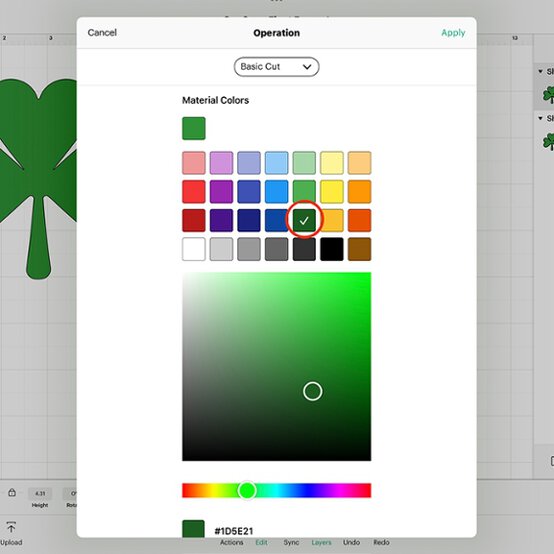Tap Redo in the bottom bar
Screen dimensions: 554x554
[381, 542]
